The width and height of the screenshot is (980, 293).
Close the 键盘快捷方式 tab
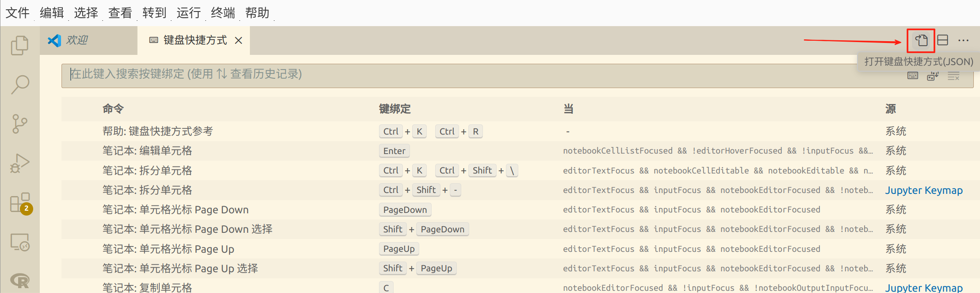pos(238,41)
